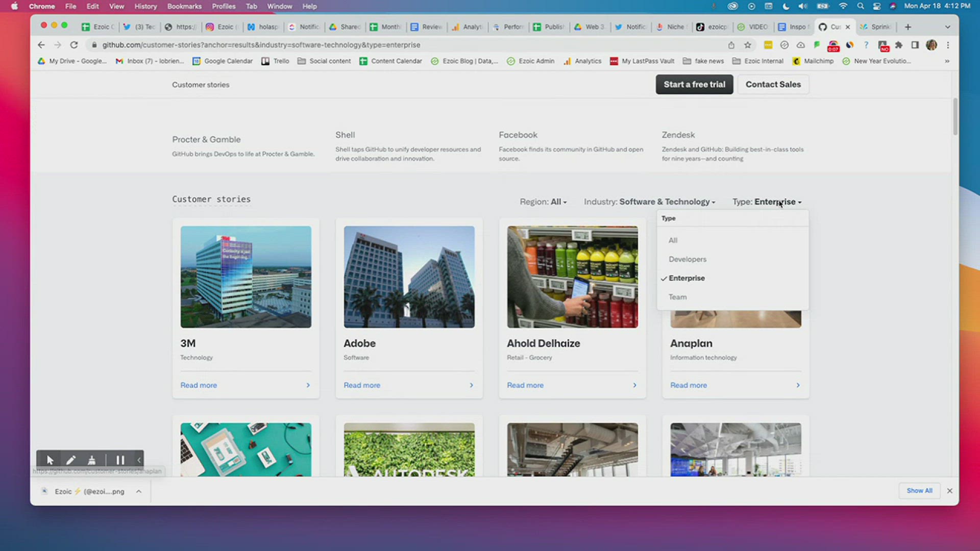This screenshot has height=551, width=980.
Task: Select the pencil draw tool
Action: (x=71, y=460)
